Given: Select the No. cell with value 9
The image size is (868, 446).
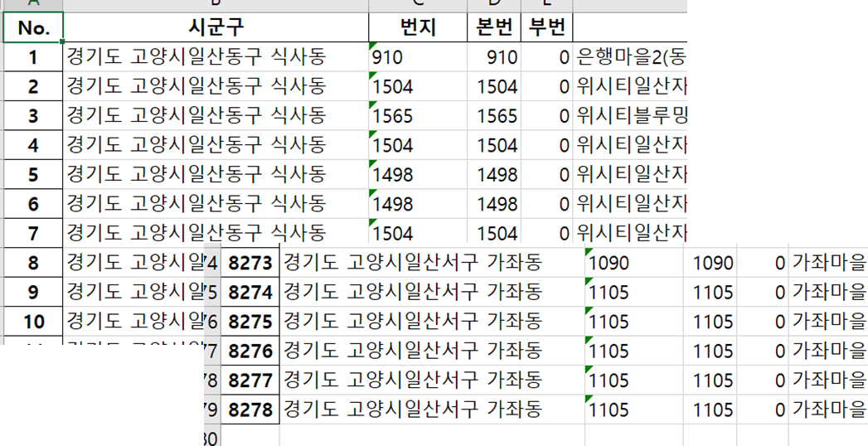Looking at the screenshot, I should tap(33, 292).
